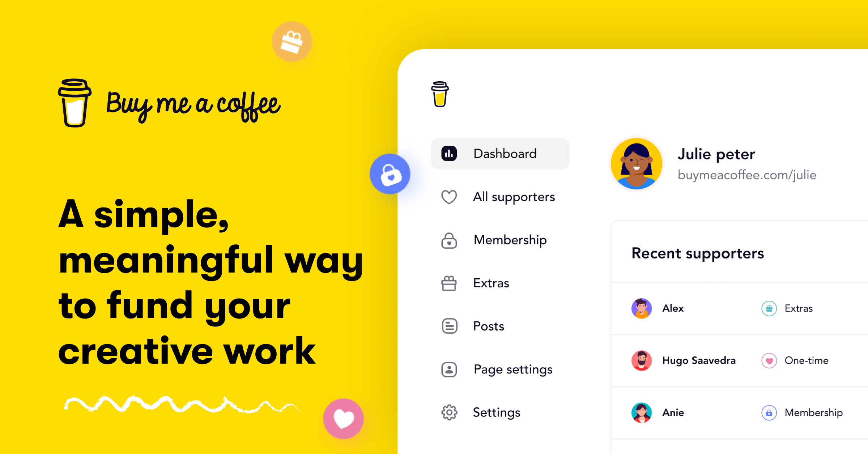
Task: Click the Dashboard navigation icon
Action: (x=450, y=153)
